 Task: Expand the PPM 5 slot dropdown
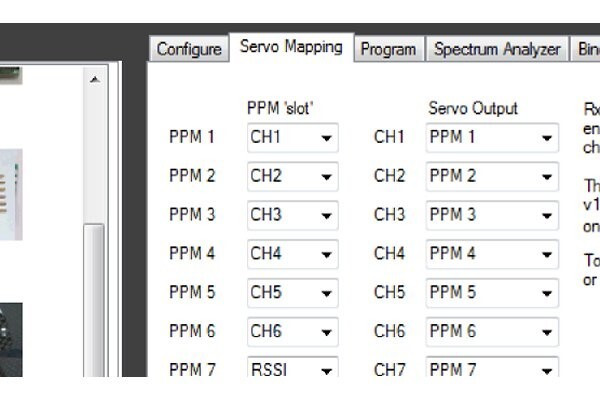pos(292,293)
